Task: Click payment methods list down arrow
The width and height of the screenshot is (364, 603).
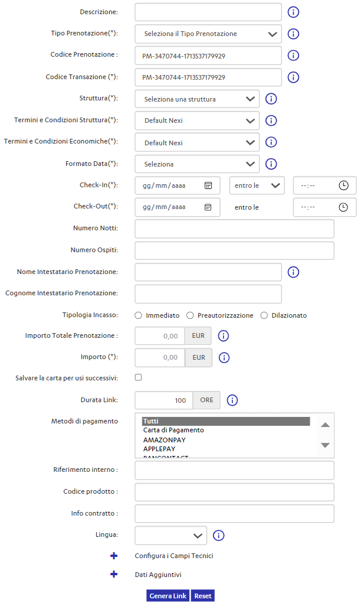Action: tap(325, 445)
